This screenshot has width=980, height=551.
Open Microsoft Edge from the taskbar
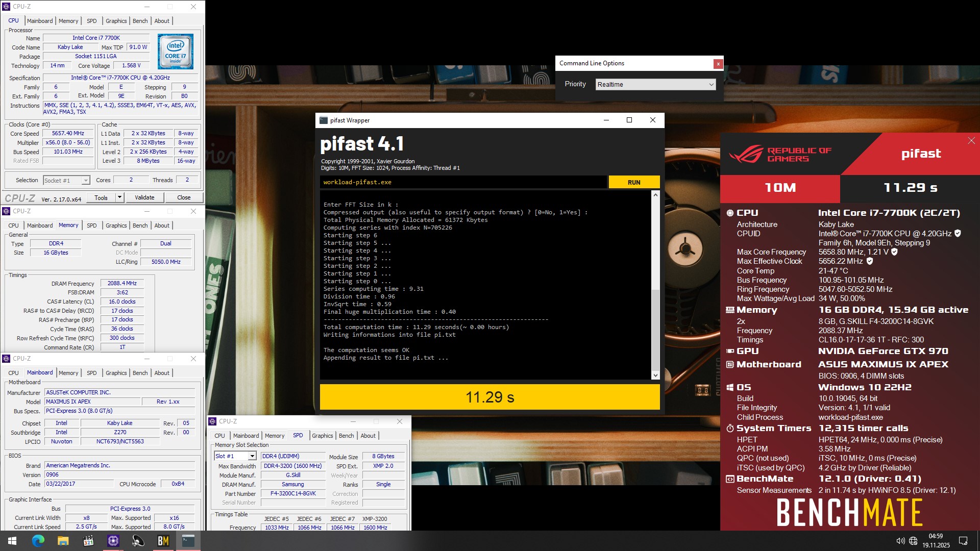(38, 541)
